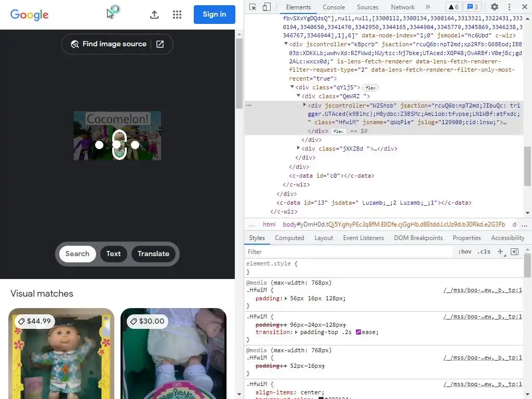The width and height of the screenshot is (532, 399).
Task: Add a new style rule plus icon
Action: [501, 252]
